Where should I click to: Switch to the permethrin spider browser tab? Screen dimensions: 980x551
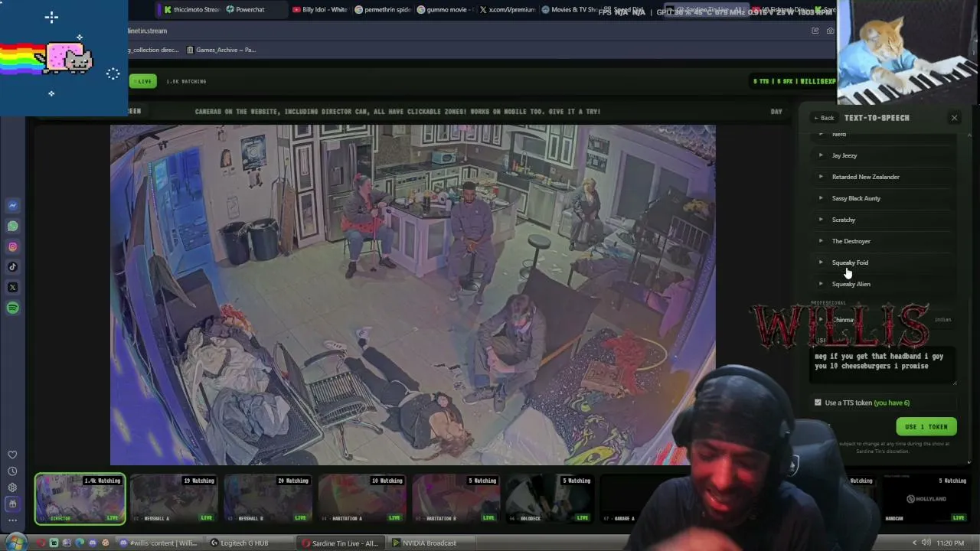[x=383, y=10]
